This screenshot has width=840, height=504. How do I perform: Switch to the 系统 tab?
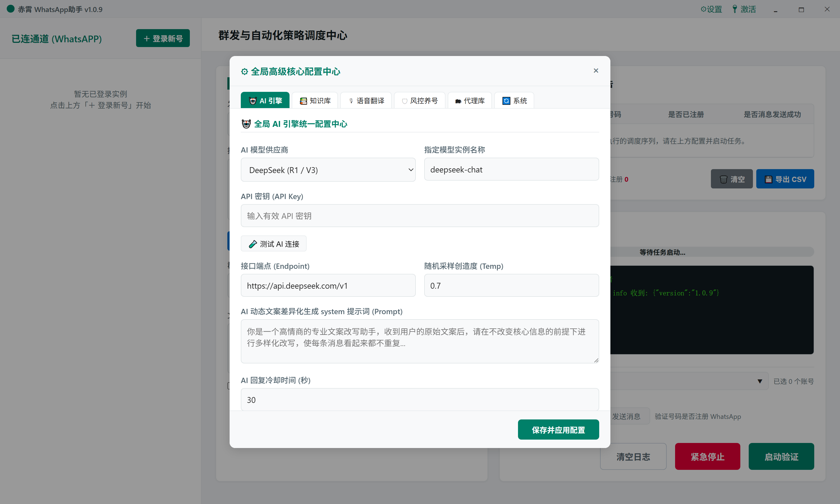coord(514,101)
